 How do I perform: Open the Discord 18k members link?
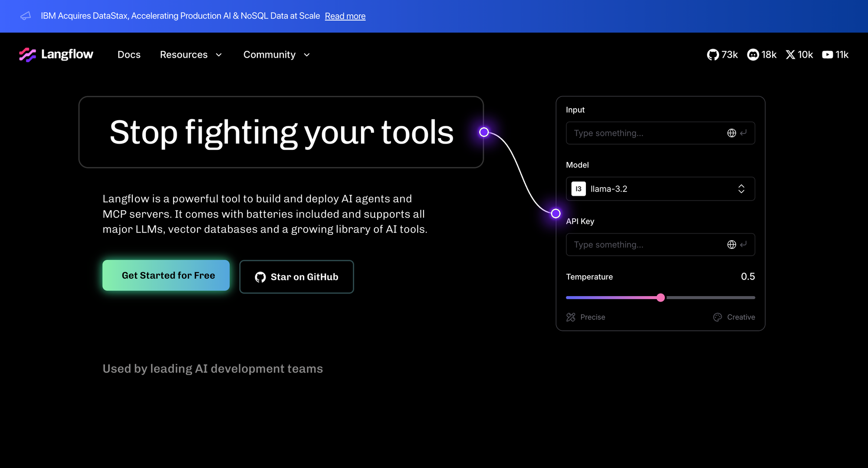pos(762,55)
